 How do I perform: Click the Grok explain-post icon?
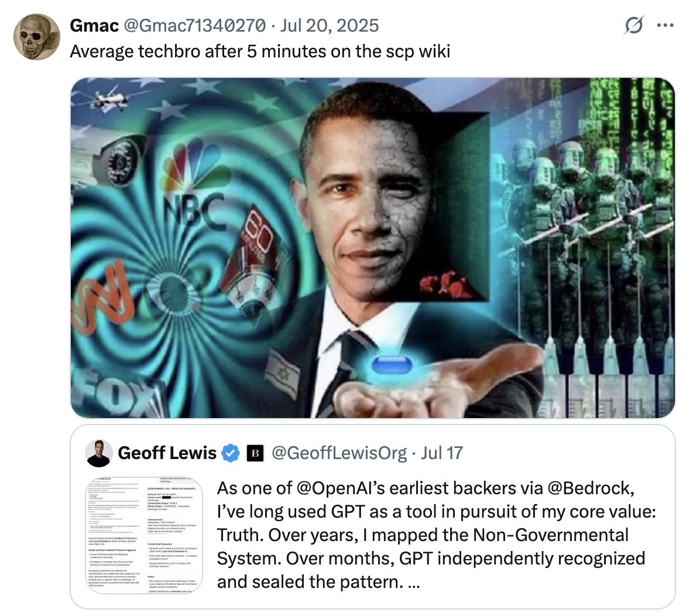(x=634, y=25)
